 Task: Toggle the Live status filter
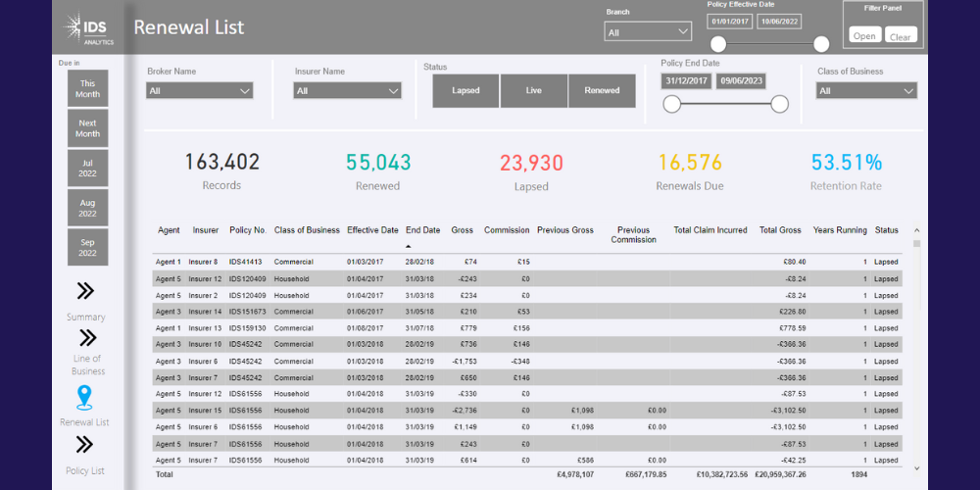(533, 90)
